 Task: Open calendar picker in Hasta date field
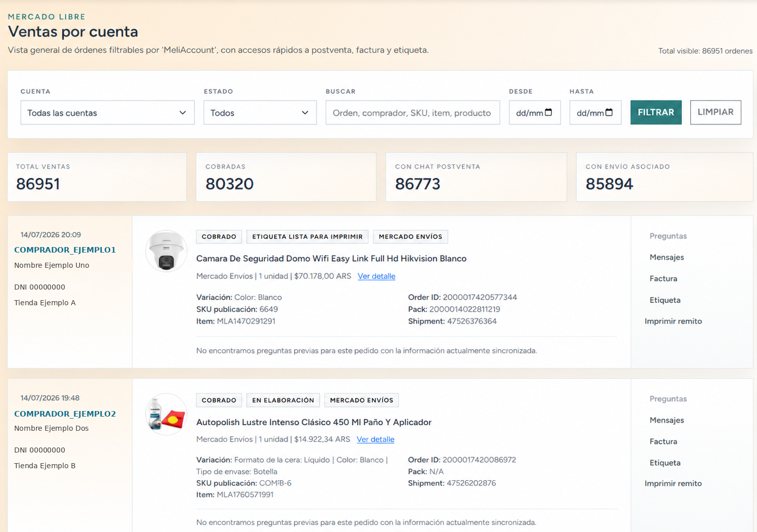[x=609, y=112]
